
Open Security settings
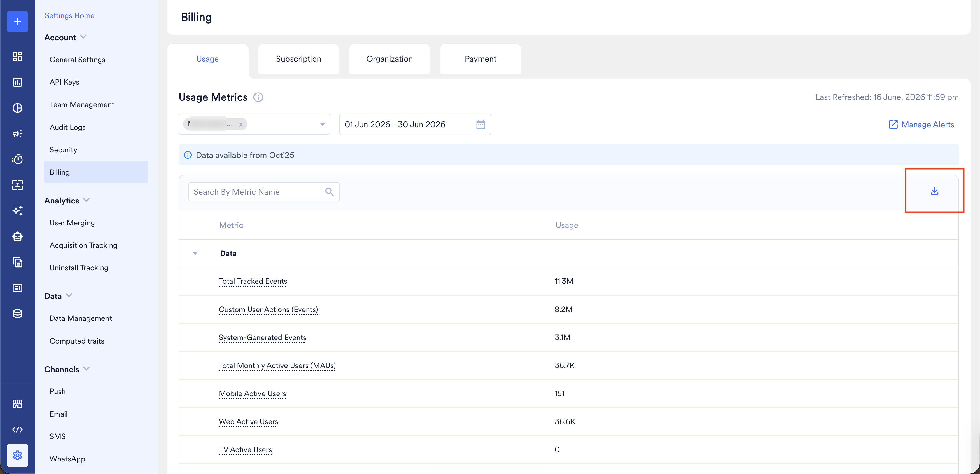pyautogui.click(x=64, y=150)
